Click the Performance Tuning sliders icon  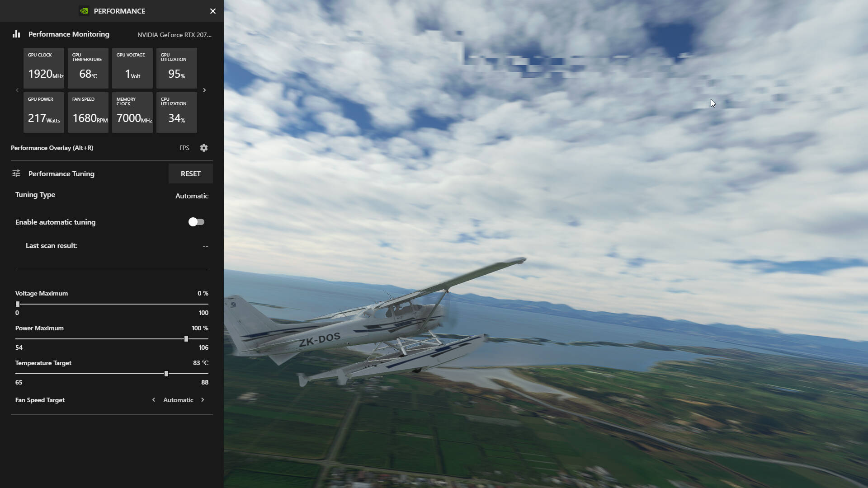(16, 174)
